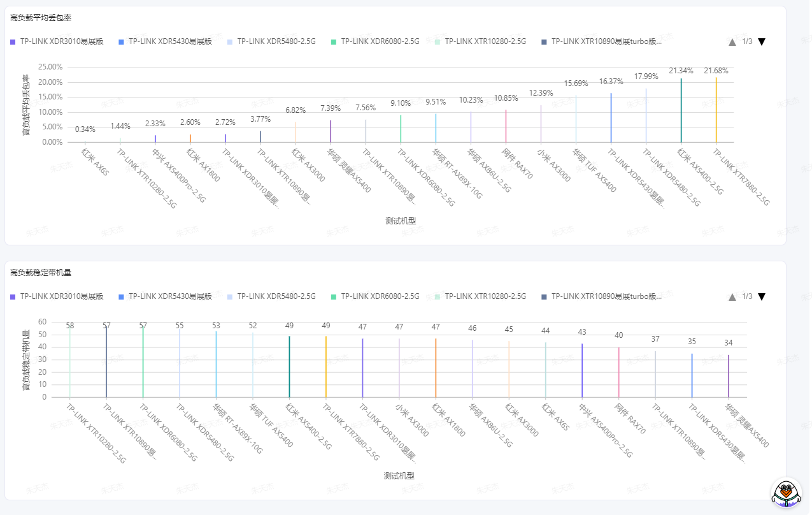Select the bar valued 43 for 中兴 AX5400Pro-2.5G

582,370
